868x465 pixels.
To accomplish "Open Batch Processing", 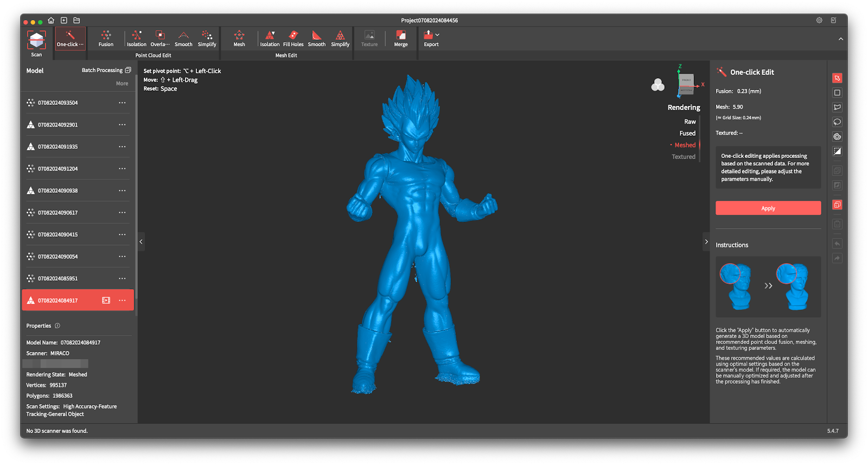I will coord(106,71).
